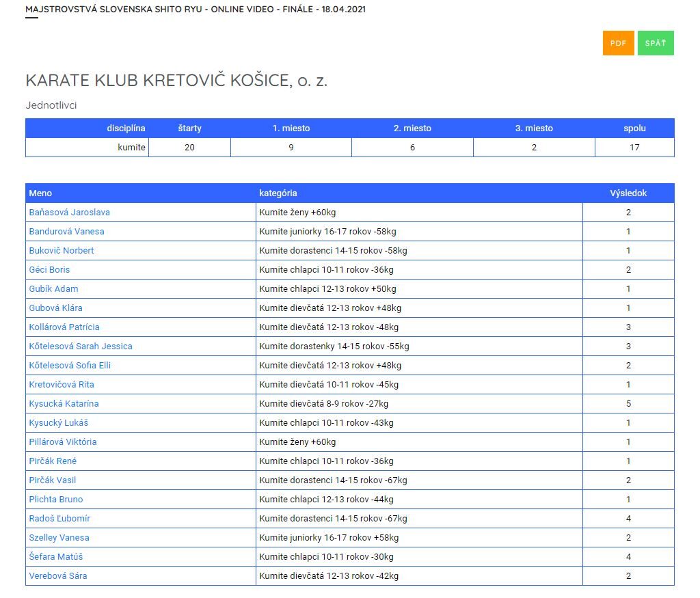The image size is (700, 598).
Task: Click the KARATE KLUB KRETOVIČ KOŠICE heading
Action: coord(176,81)
